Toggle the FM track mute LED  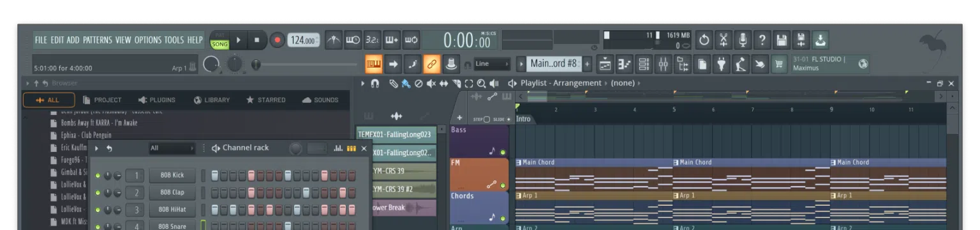(503, 185)
